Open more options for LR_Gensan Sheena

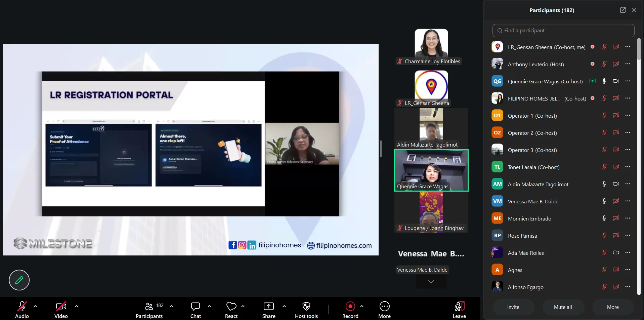pos(628,47)
